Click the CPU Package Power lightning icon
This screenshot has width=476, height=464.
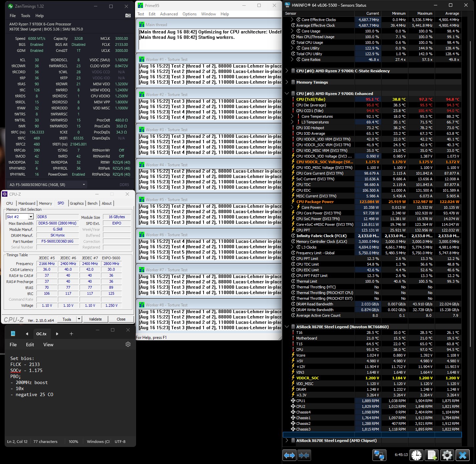(x=293, y=202)
